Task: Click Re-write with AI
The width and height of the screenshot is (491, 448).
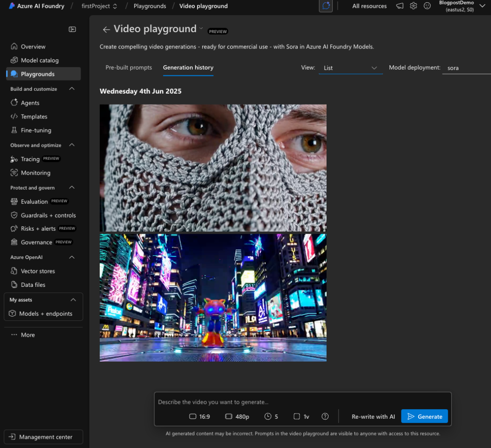Action: [373, 416]
